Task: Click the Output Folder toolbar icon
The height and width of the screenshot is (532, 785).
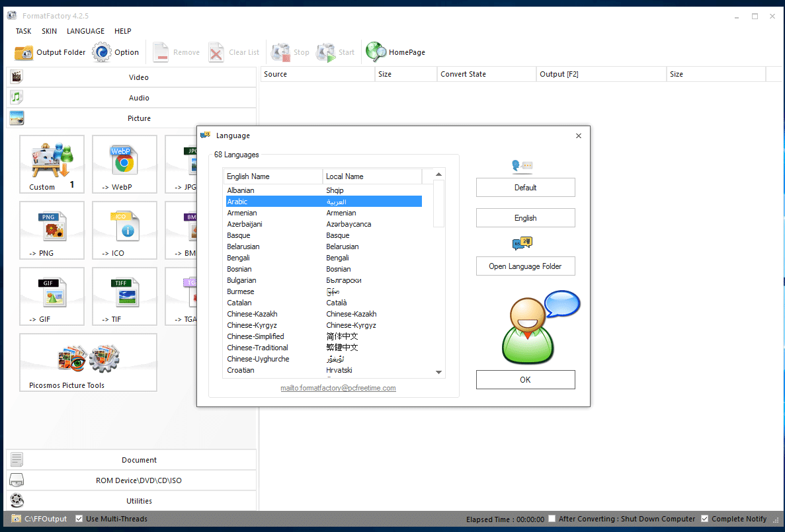Action: click(x=24, y=52)
